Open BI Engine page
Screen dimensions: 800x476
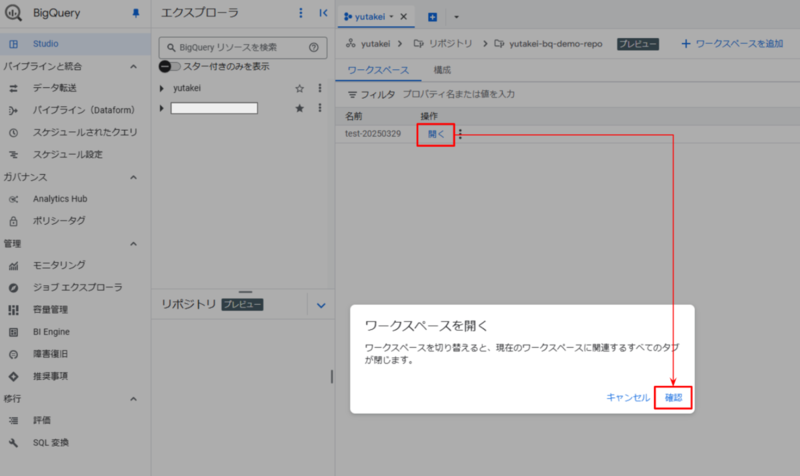point(51,332)
